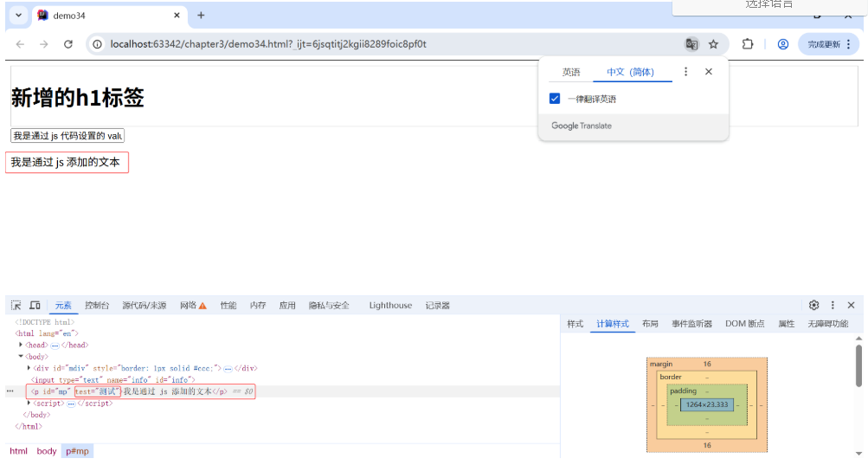Click the text input field on page
868x465 pixels.
coord(68,136)
